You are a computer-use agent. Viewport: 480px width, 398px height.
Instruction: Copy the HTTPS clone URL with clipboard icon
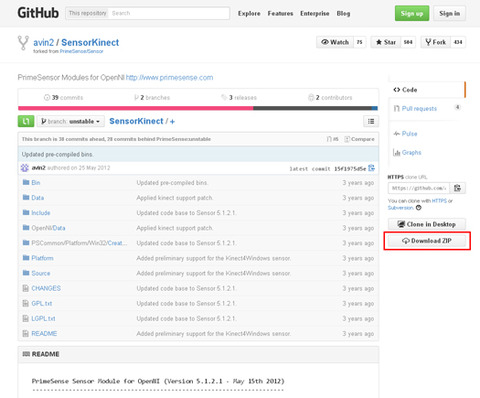458,188
